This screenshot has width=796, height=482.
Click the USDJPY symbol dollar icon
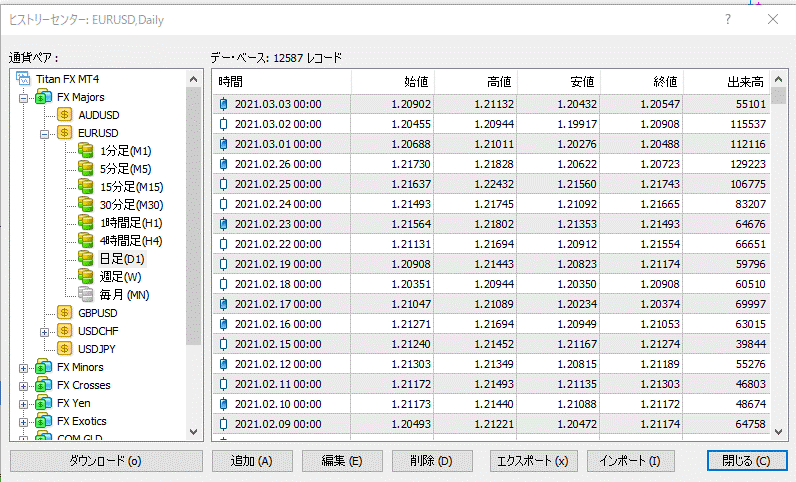pyautogui.click(x=64, y=348)
